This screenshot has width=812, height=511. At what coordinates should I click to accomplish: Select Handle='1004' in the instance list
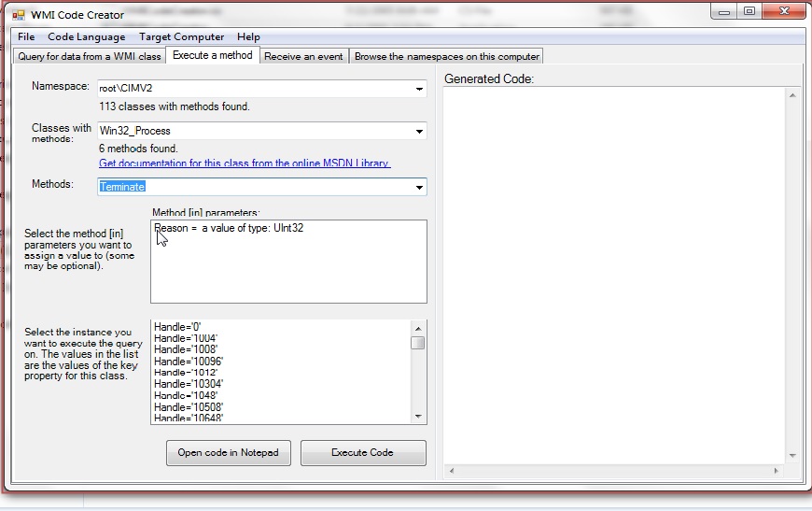187,338
